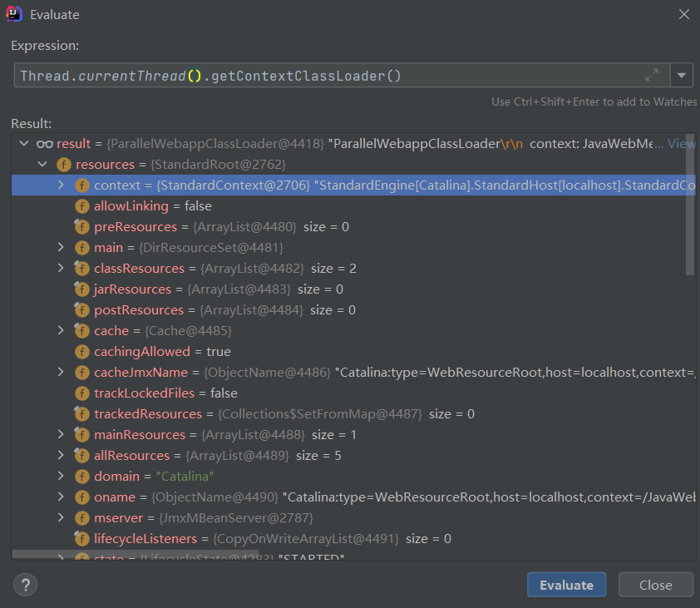
Task: Expand the context StandardContext node
Action: coord(60,185)
